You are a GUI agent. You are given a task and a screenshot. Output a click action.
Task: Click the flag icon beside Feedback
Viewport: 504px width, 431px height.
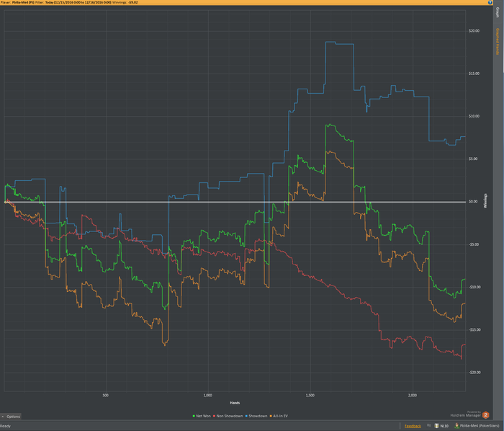[x=429, y=425]
